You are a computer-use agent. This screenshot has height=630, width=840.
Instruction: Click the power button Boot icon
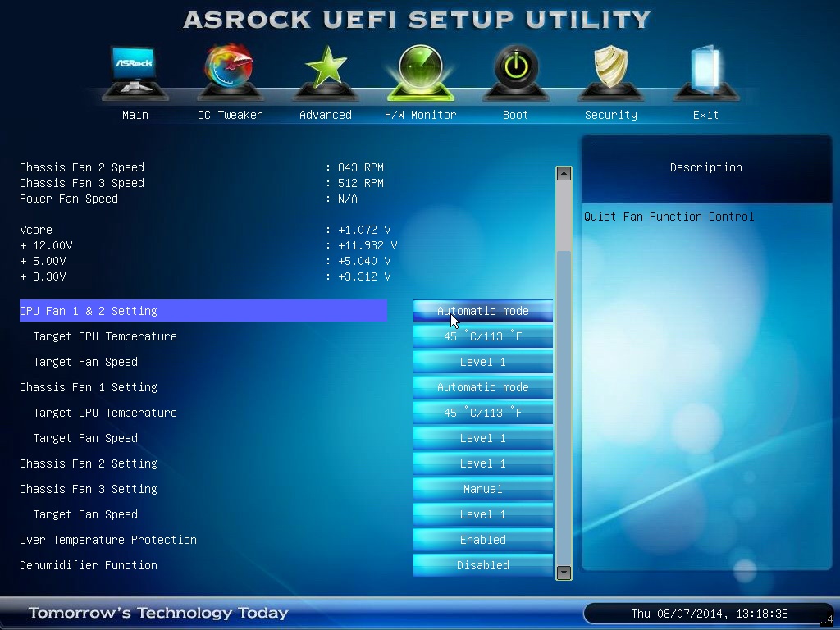(515, 72)
